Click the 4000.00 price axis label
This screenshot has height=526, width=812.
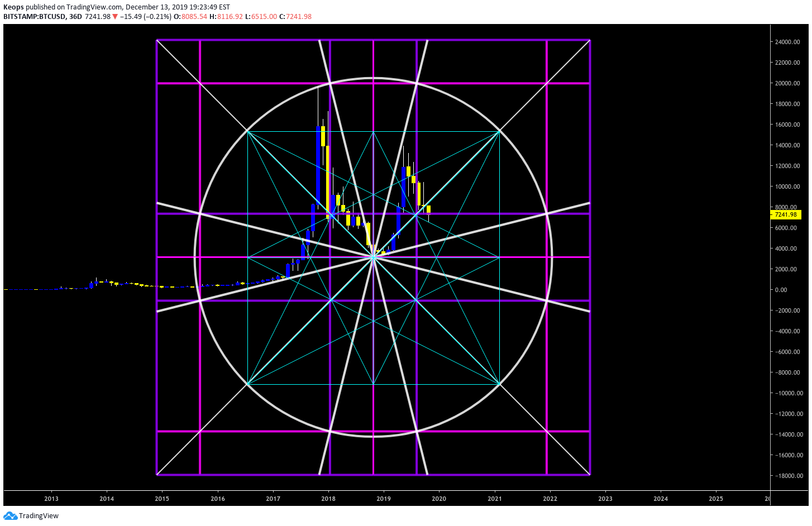(786, 248)
